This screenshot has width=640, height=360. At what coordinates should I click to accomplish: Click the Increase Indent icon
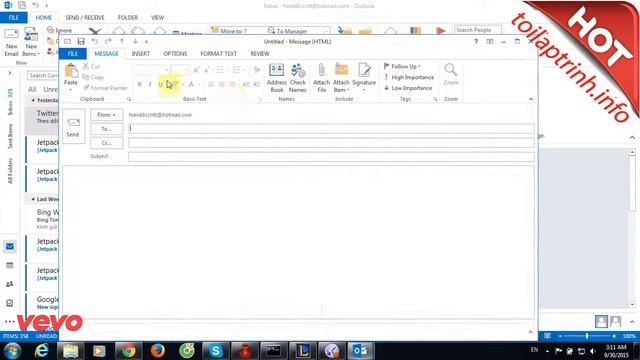256,84
